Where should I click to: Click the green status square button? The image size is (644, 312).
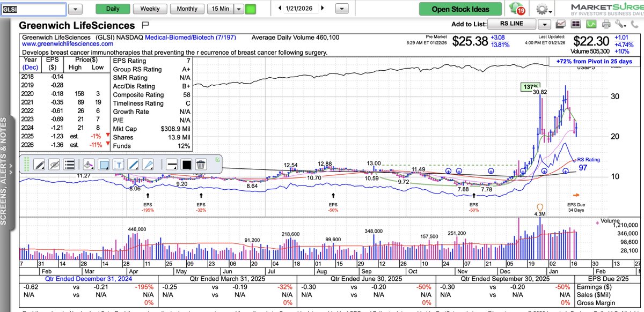tap(251, 9)
